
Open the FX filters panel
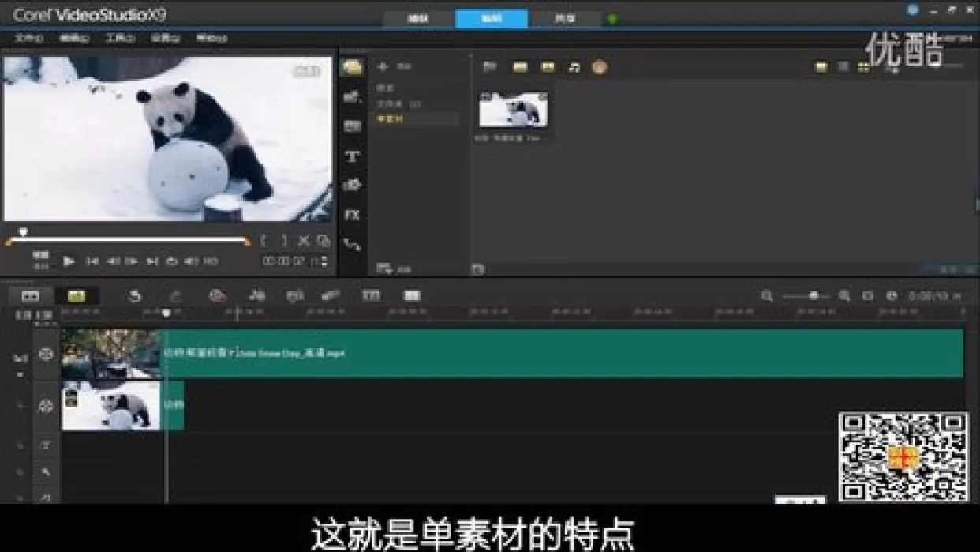click(352, 215)
